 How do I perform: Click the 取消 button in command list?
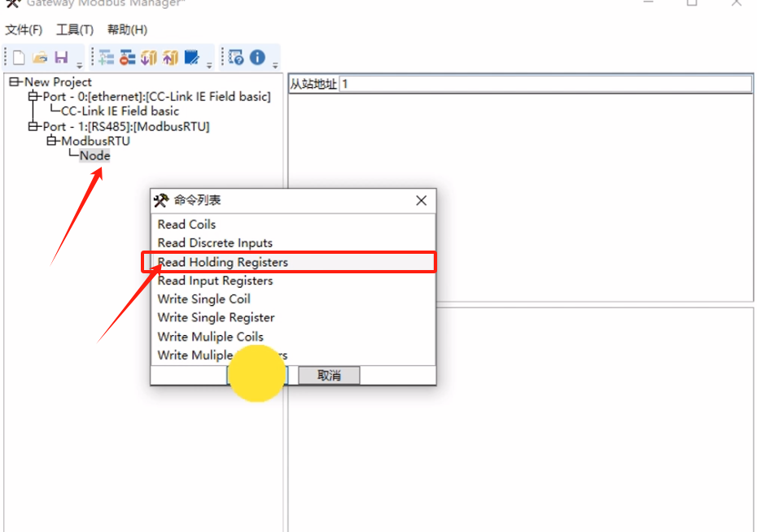pos(329,375)
